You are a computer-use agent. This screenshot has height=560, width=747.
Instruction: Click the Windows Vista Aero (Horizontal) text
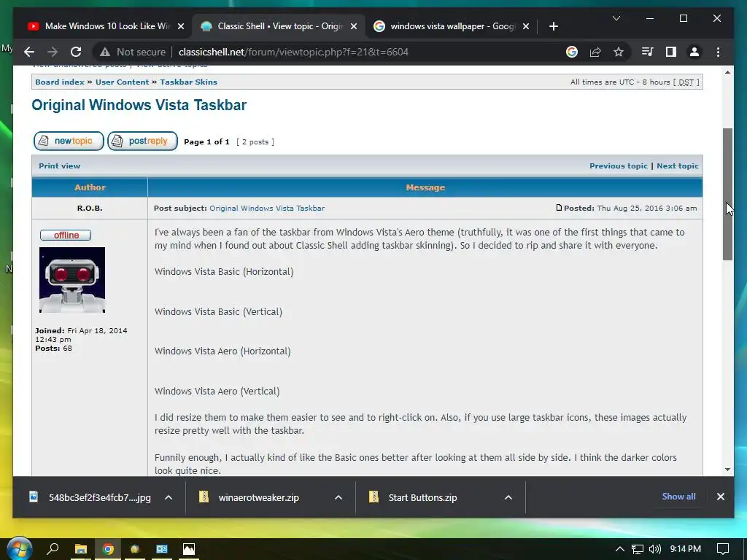[x=222, y=351]
